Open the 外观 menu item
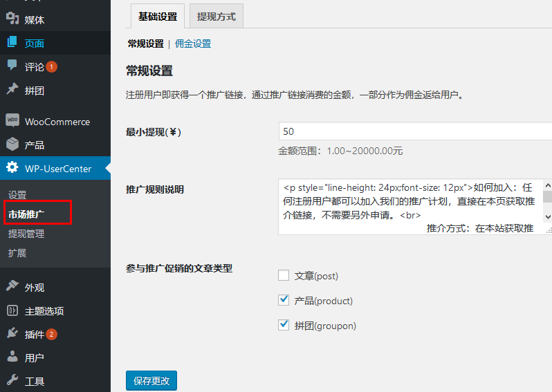552x392 pixels. (55, 288)
